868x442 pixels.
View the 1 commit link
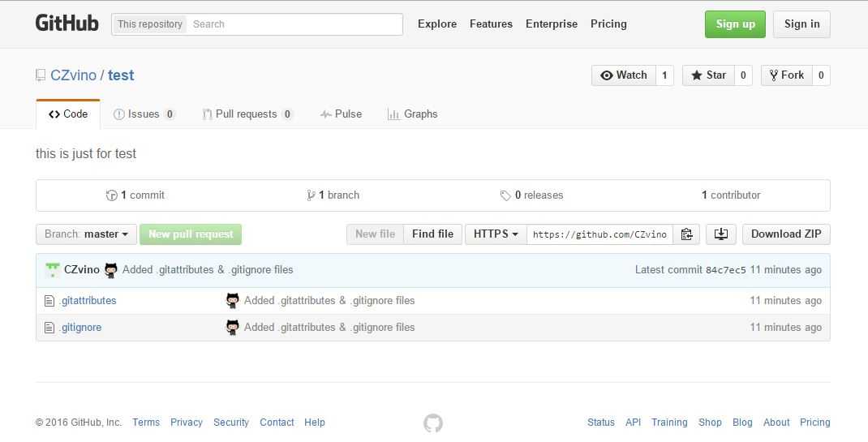click(x=135, y=195)
